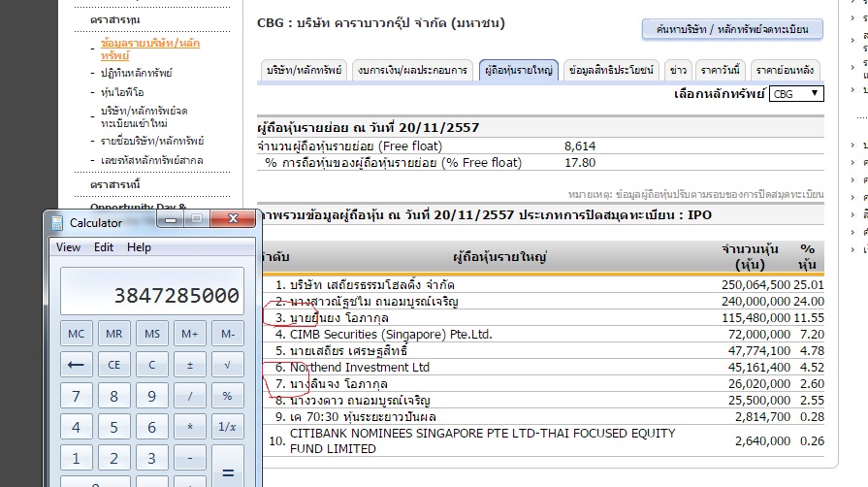868x487 pixels.
Task: Open the ปฏิทินหลักทรัพย์ sidebar link
Action: coord(136,73)
